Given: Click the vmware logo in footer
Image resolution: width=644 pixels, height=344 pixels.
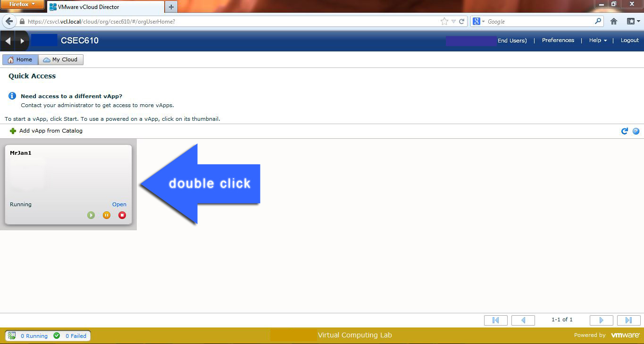Looking at the screenshot, I should click(x=625, y=335).
